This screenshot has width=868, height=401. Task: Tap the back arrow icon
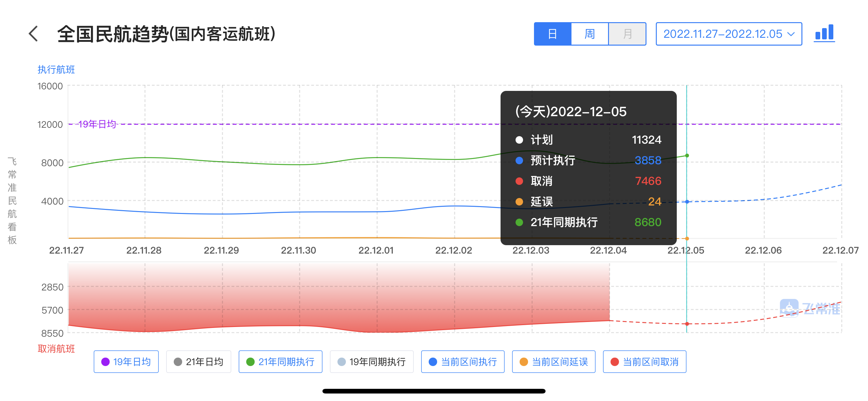[33, 34]
